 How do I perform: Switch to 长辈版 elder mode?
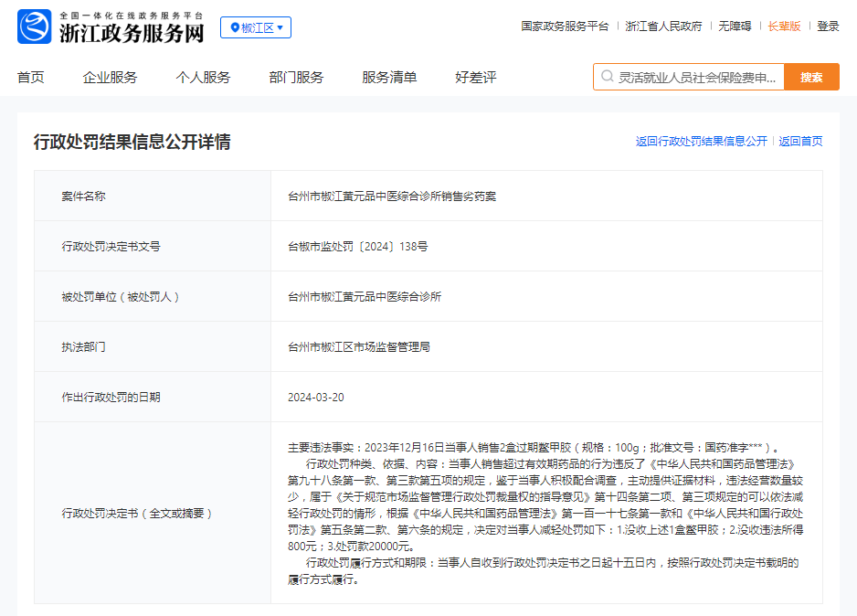tap(784, 27)
